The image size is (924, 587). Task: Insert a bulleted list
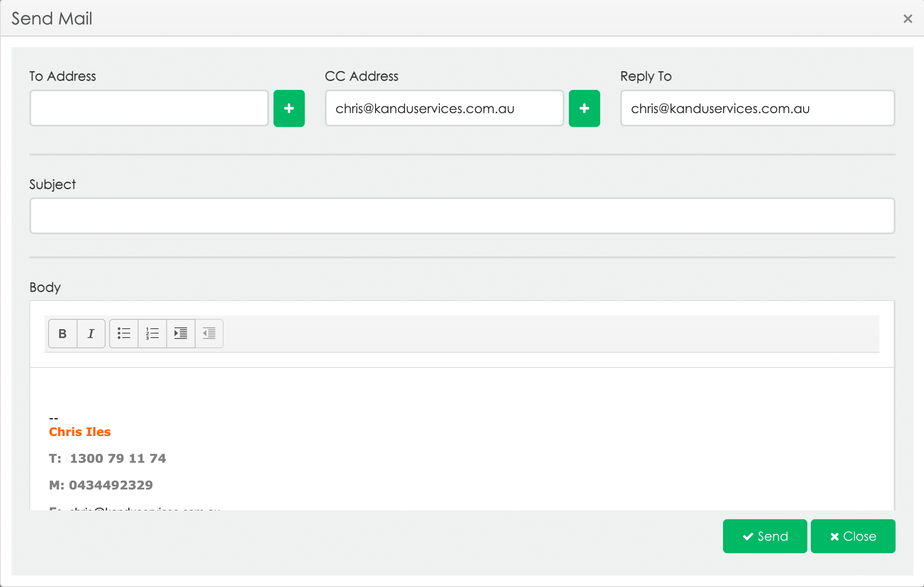124,334
